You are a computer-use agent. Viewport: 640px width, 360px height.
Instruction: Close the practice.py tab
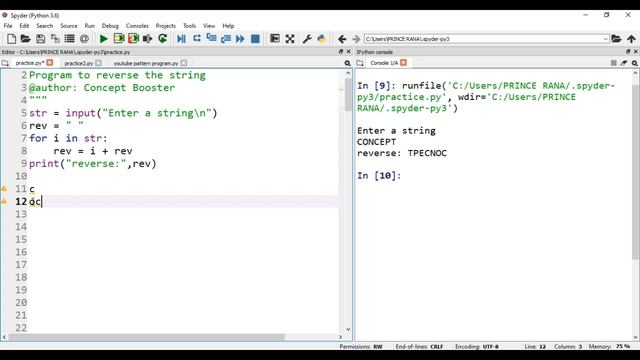(50, 62)
